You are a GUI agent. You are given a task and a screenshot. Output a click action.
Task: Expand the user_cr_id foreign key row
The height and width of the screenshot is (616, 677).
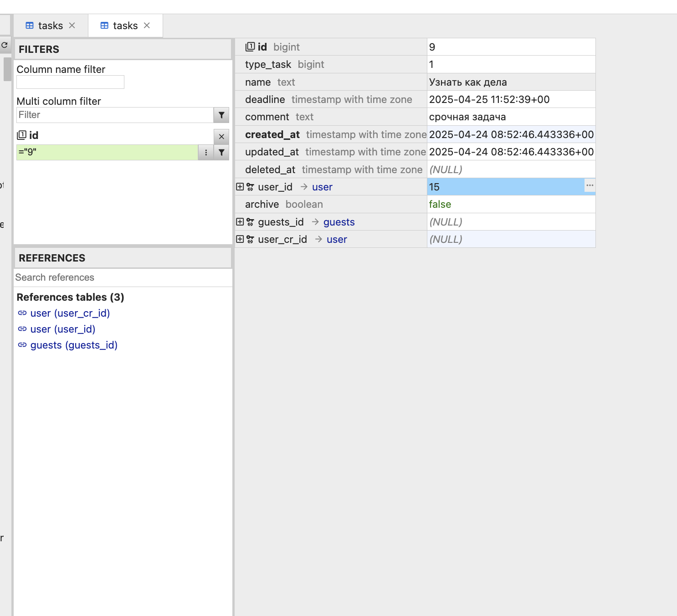coord(240,239)
